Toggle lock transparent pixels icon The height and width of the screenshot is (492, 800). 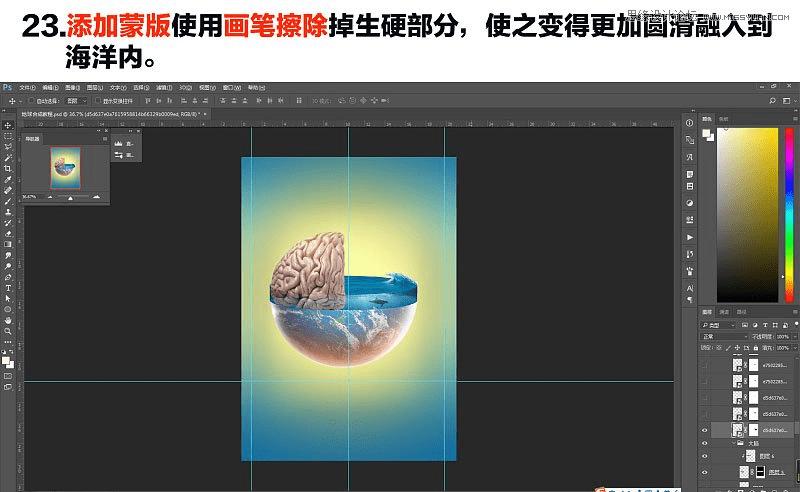[719, 348]
